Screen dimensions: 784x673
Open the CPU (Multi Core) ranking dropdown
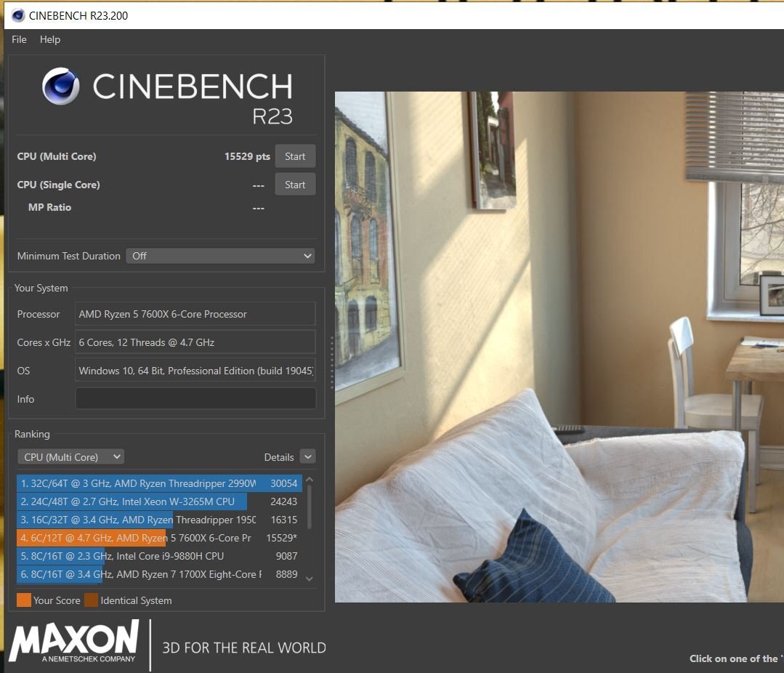70,457
